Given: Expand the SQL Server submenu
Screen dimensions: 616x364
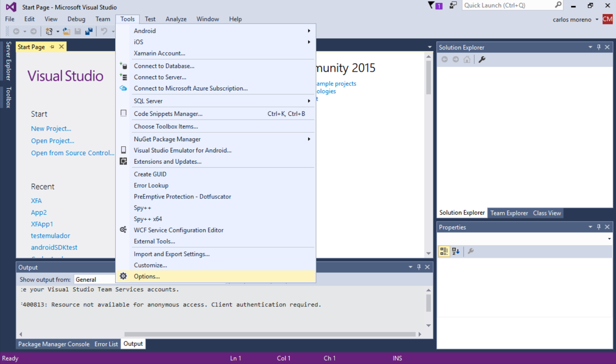Looking at the screenshot, I should [216, 101].
